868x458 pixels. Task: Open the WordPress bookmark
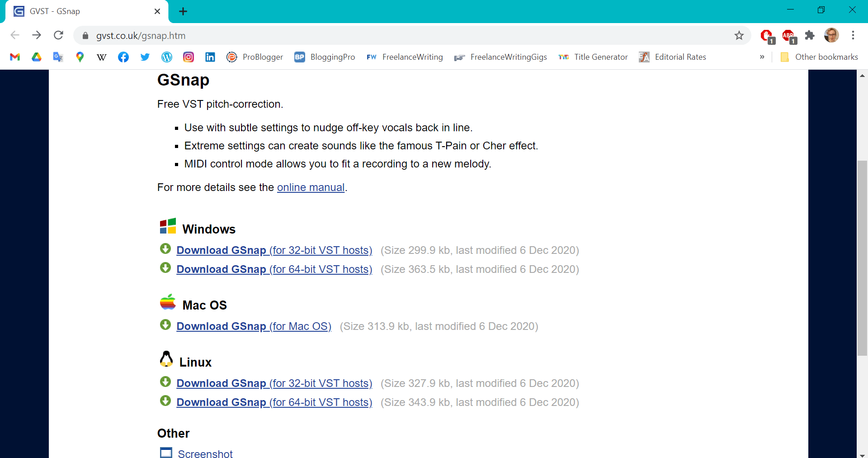167,57
